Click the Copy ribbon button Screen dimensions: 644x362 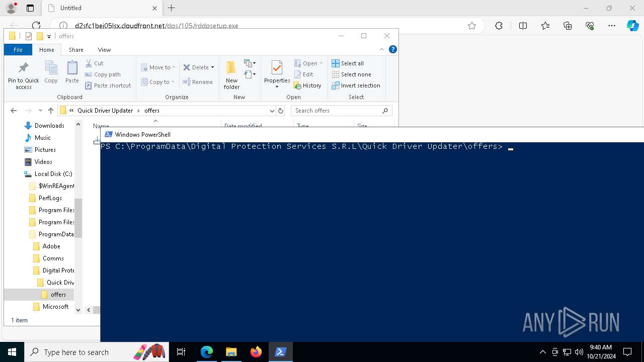51,72
